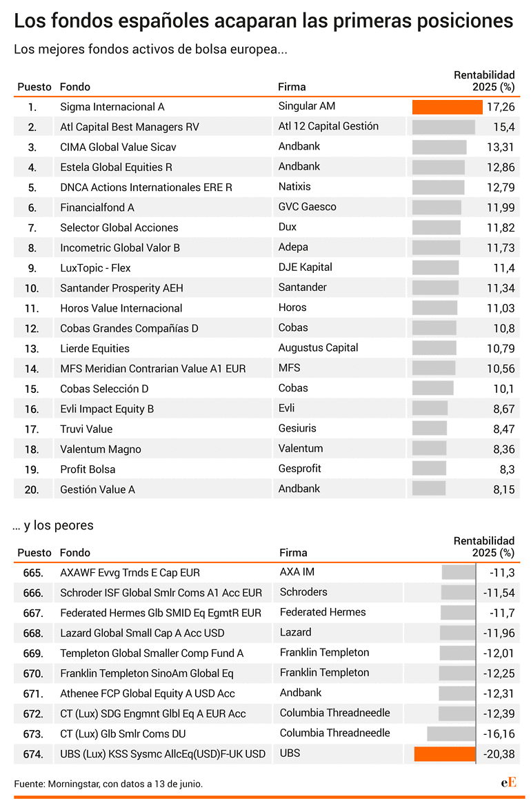
Task: Click the eE logo at bottom right
Action: pos(508,782)
